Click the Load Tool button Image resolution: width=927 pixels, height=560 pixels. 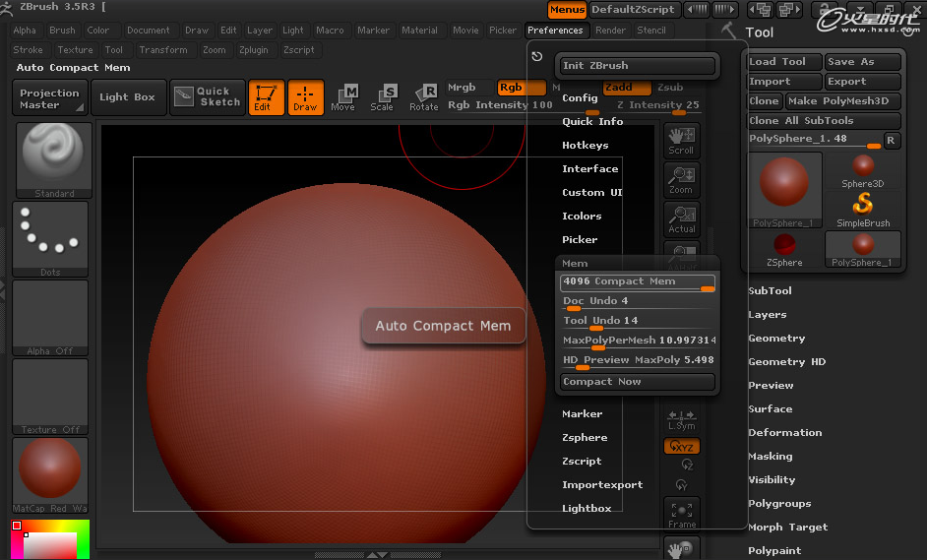click(x=784, y=61)
